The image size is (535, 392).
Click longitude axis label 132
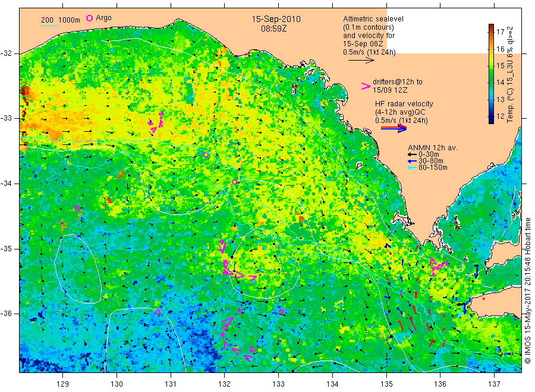tap(225, 384)
